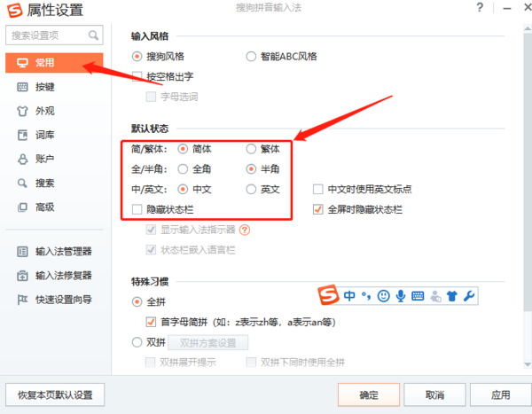This screenshot has width=532, height=414.
Task: Click the punctuation icon on the status bar
Action: (x=366, y=296)
